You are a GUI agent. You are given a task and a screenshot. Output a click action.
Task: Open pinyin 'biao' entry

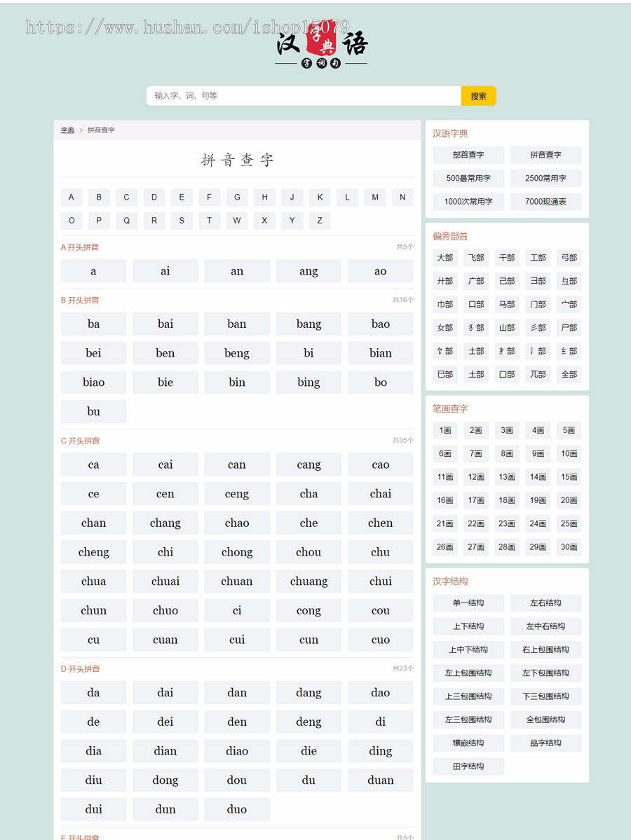(93, 382)
